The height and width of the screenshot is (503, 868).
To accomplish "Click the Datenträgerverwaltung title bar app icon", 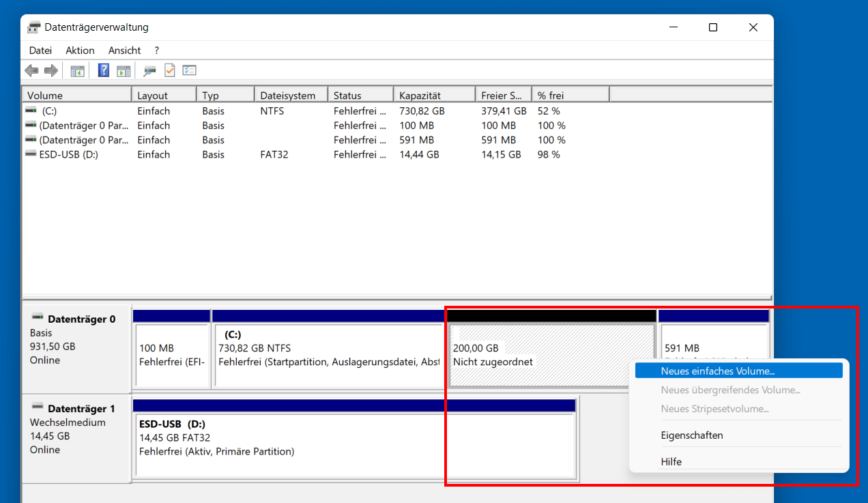I will 34,27.
